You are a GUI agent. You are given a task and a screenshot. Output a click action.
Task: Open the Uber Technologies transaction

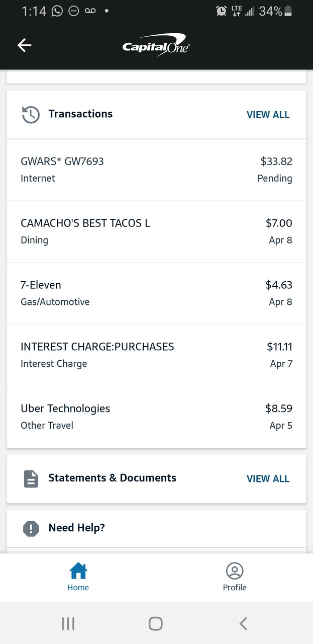point(156,417)
